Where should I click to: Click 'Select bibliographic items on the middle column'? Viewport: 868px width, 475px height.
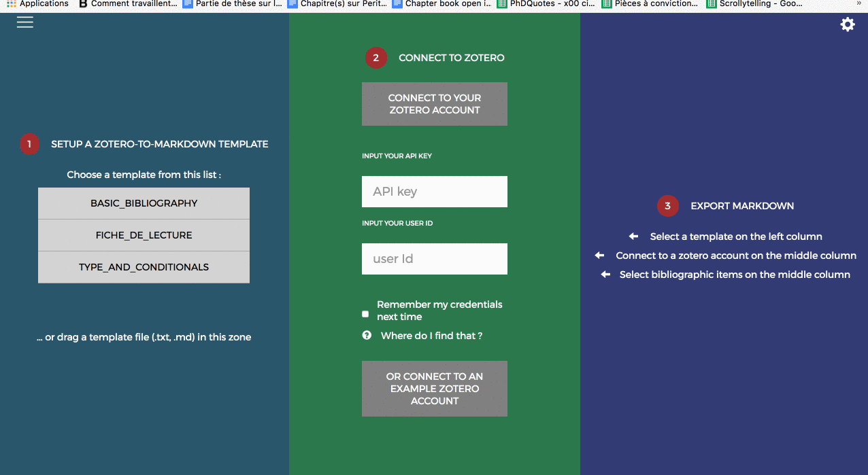pos(735,275)
